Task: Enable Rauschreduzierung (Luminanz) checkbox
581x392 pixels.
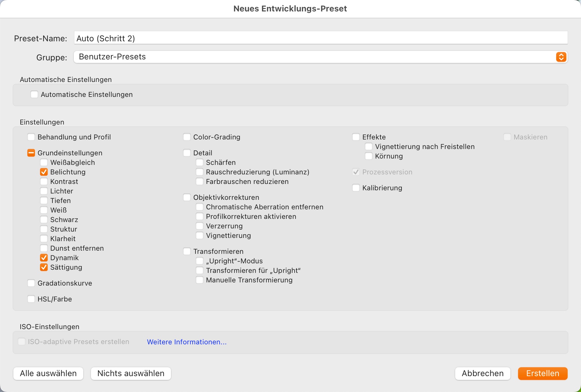Action: [200, 172]
